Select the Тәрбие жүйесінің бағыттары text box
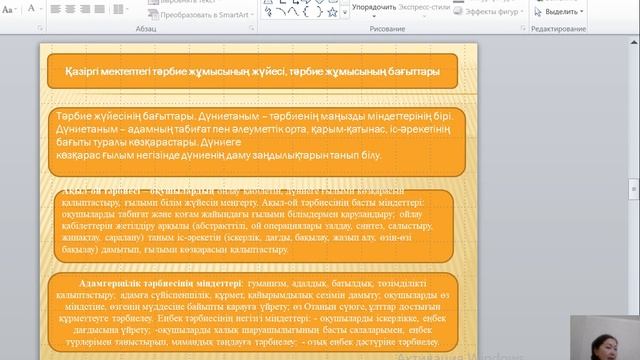Viewport: 640px width, 360px height. pos(257,142)
